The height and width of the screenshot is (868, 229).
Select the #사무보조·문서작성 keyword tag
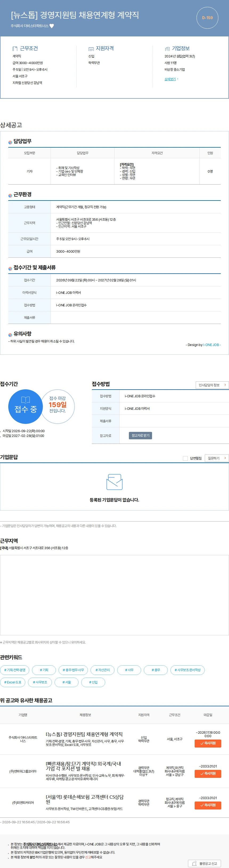pos(187,670)
